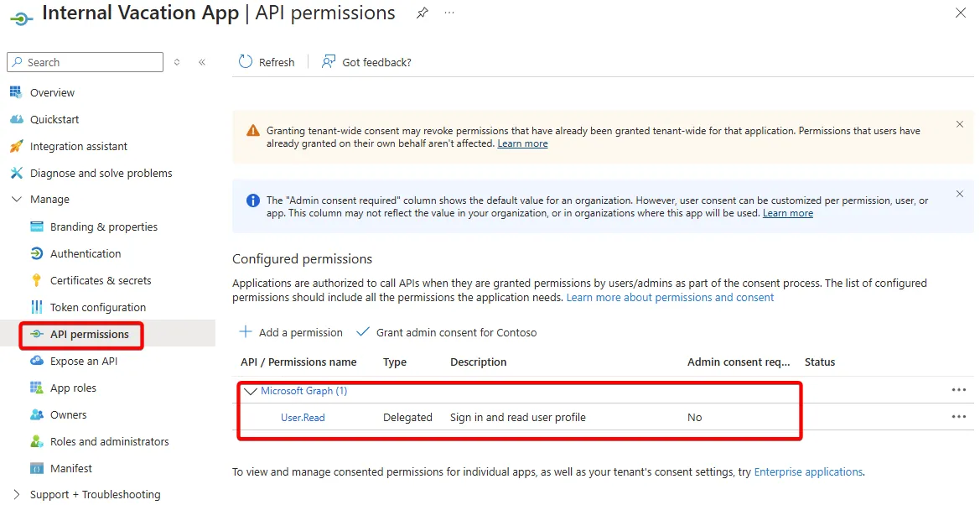Open the more options for User.Read row
Image resolution: width=980 pixels, height=505 pixels.
click(959, 417)
